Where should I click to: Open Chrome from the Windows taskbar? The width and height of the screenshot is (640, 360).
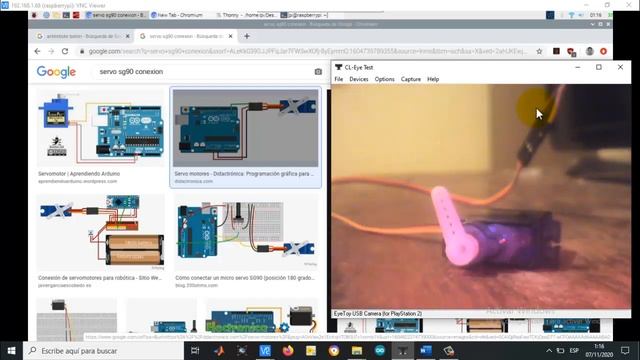tap(334, 351)
